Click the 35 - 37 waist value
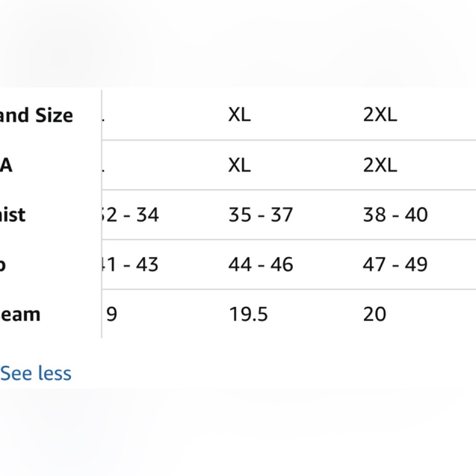 261,215
